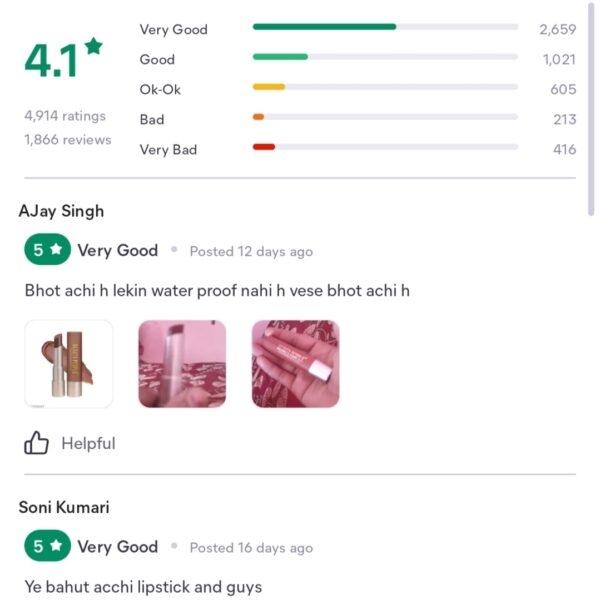The image size is (600, 600).
Task: Click the 2,659 Very Good count
Action: (558, 29)
